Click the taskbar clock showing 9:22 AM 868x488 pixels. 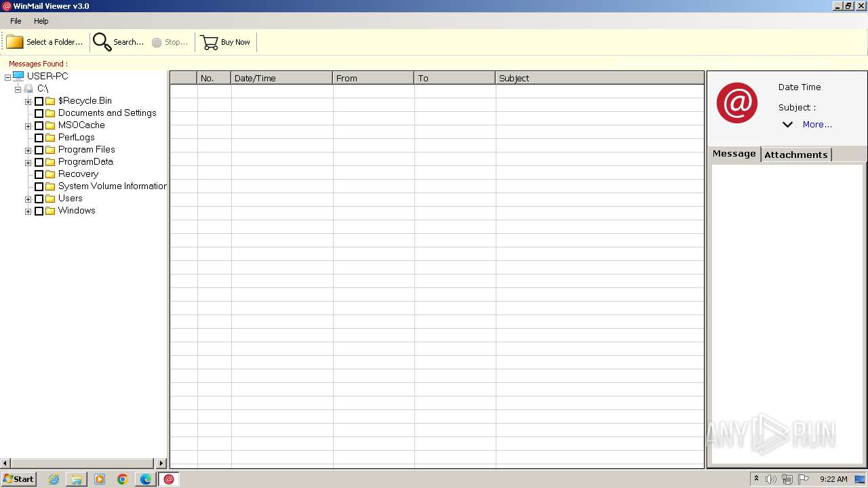coord(833,479)
